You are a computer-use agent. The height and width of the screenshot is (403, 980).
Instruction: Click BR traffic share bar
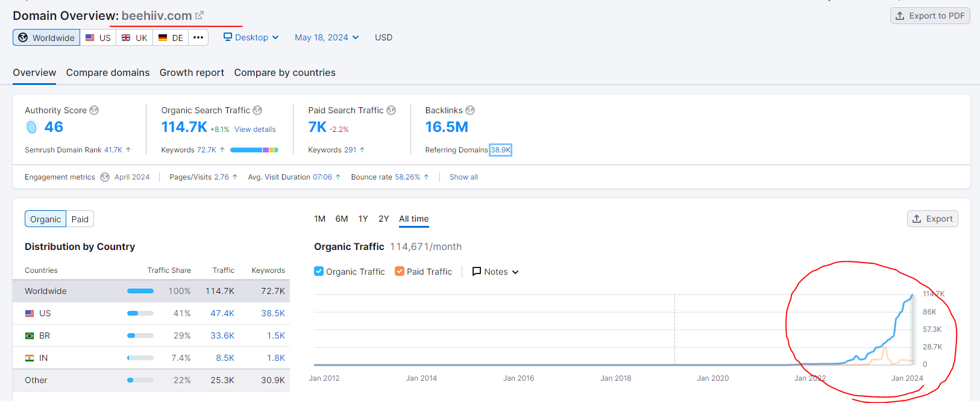click(x=140, y=336)
